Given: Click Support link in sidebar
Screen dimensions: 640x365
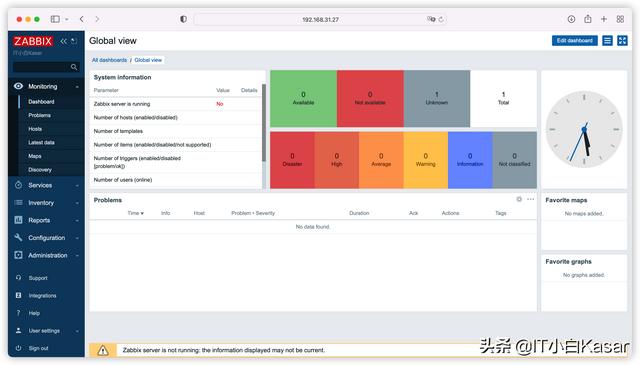Looking at the screenshot, I should coord(38,278).
